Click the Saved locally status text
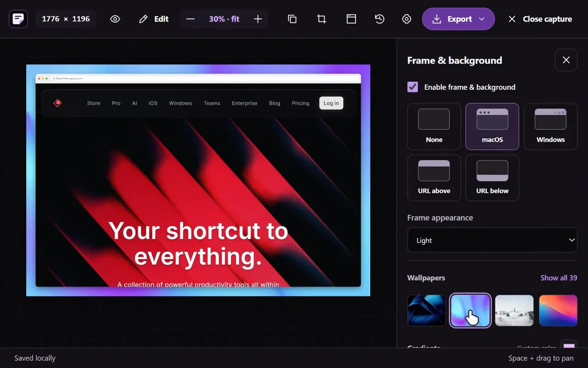The width and height of the screenshot is (588, 368). coord(35,358)
